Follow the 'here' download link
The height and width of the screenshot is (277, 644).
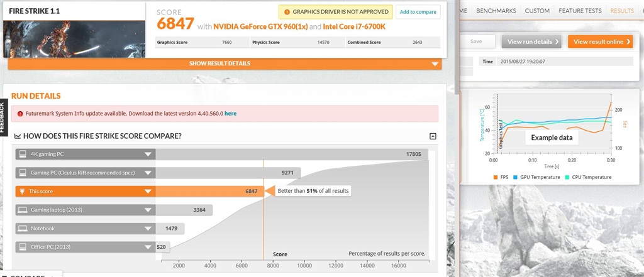pos(230,114)
